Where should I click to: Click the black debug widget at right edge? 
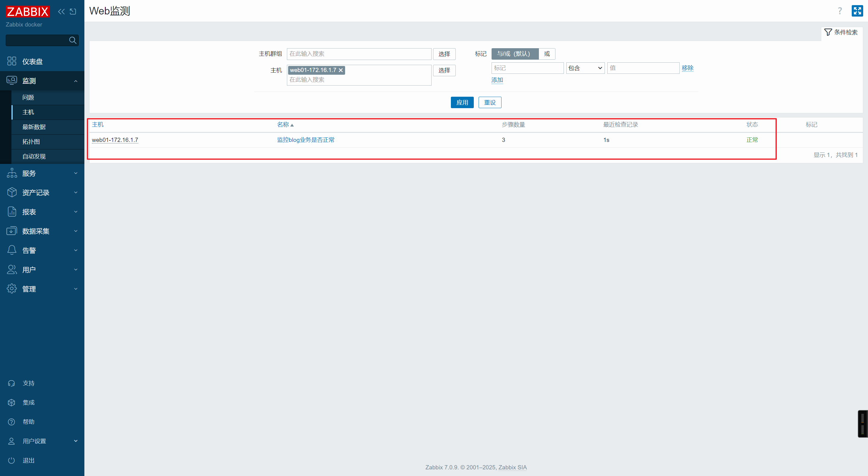coord(863,424)
